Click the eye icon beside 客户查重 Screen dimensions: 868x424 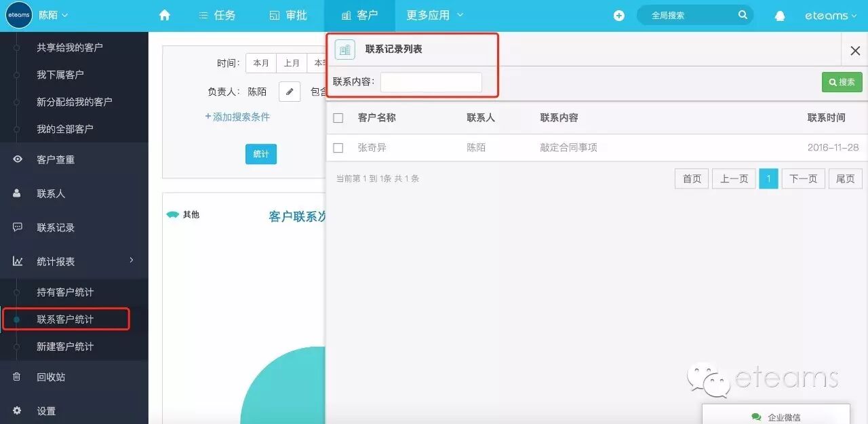(x=18, y=159)
